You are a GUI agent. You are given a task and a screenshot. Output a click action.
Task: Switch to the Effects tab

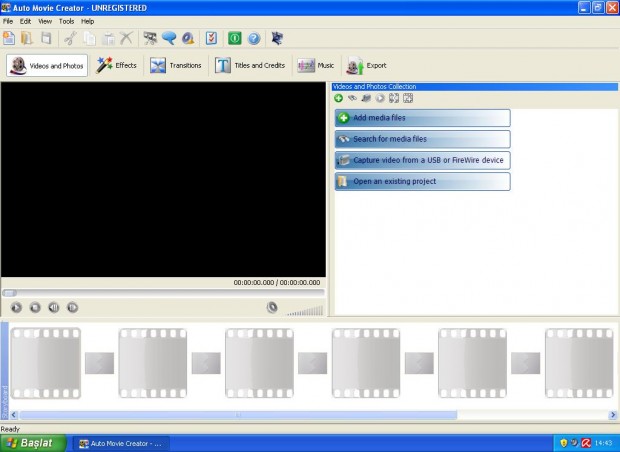tap(116, 66)
